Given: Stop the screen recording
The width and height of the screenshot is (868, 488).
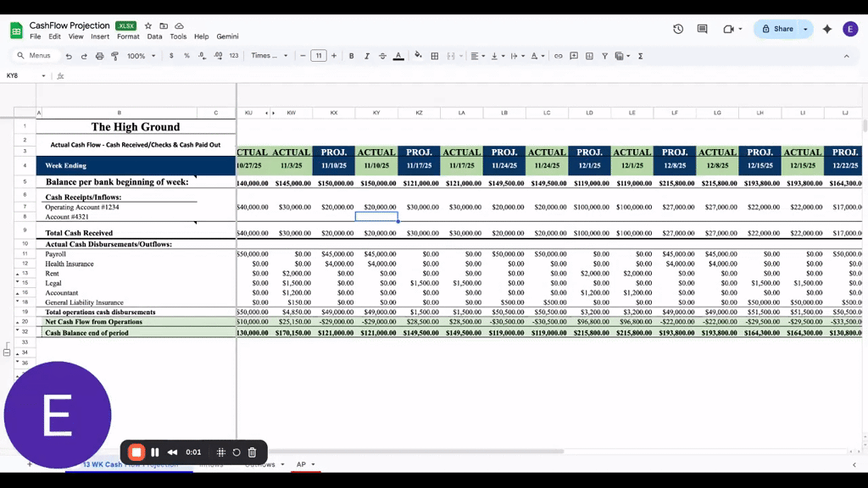Looking at the screenshot, I should [136, 452].
